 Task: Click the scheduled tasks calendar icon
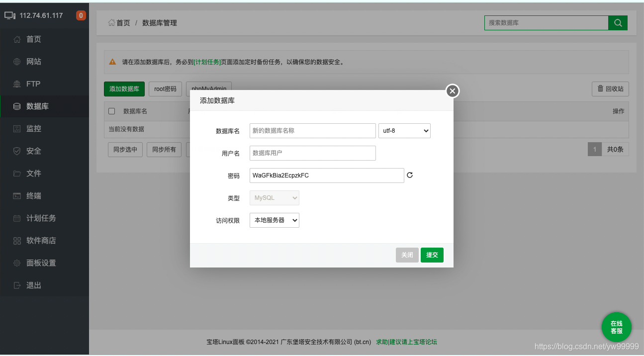click(17, 218)
